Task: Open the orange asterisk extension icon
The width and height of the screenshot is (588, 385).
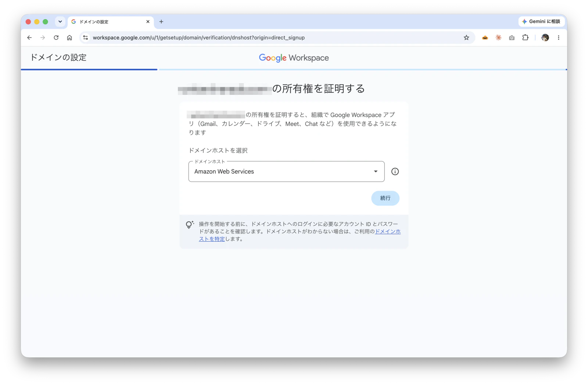Action: (498, 38)
